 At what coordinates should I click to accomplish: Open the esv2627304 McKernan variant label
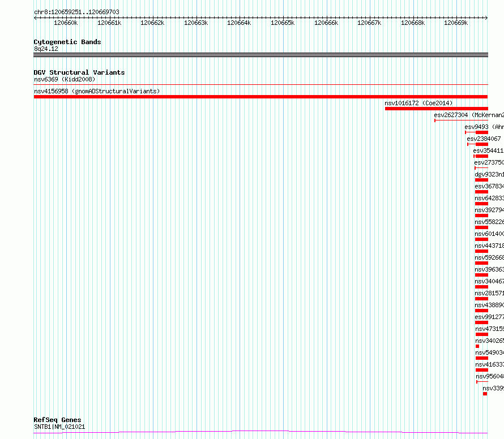click(x=469, y=115)
